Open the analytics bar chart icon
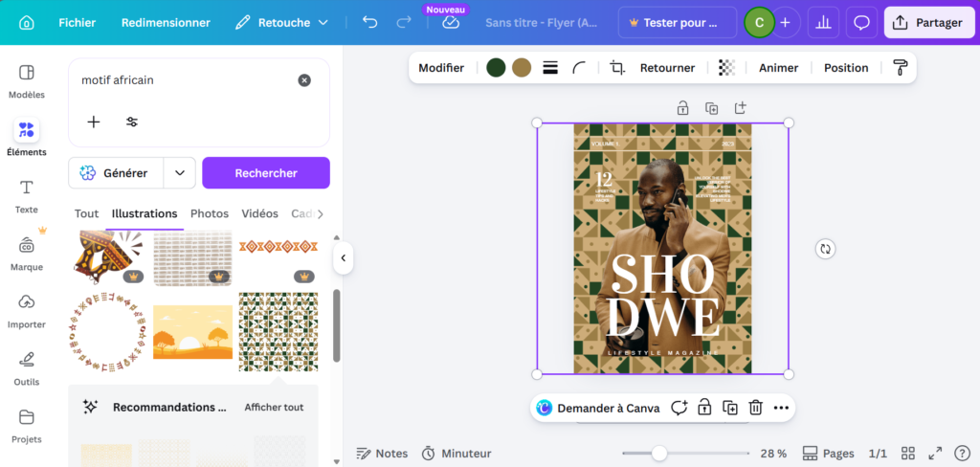 tap(822, 22)
